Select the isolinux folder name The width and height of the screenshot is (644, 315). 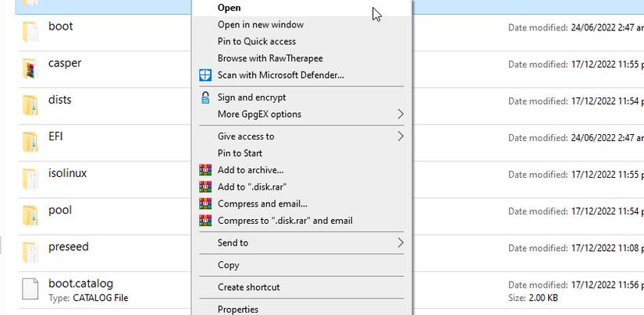(67, 173)
